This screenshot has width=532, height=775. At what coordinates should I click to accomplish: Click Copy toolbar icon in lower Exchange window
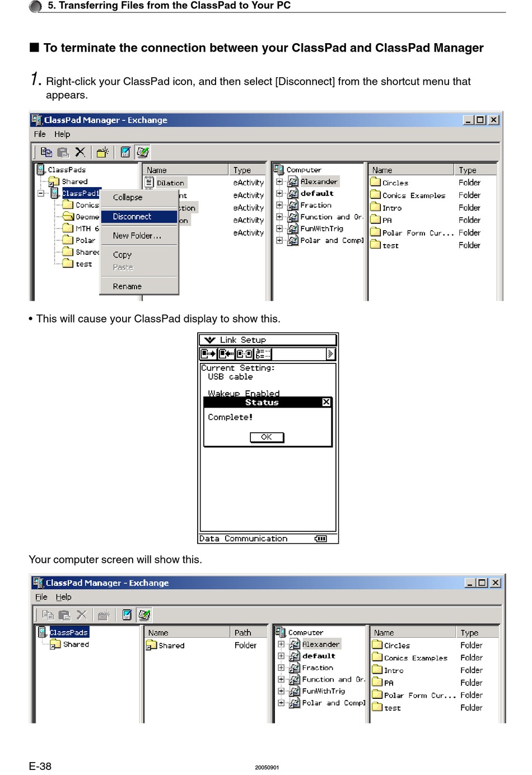(x=48, y=615)
